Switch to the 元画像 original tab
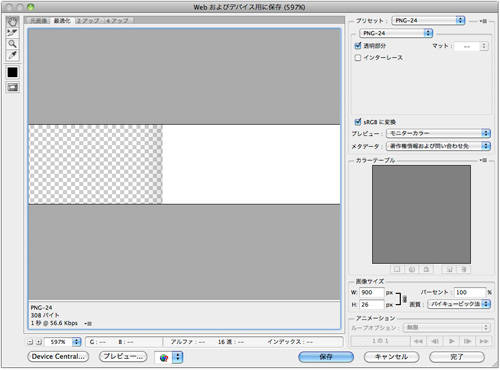Image resolution: width=500 pixels, height=370 pixels. pyautogui.click(x=39, y=21)
